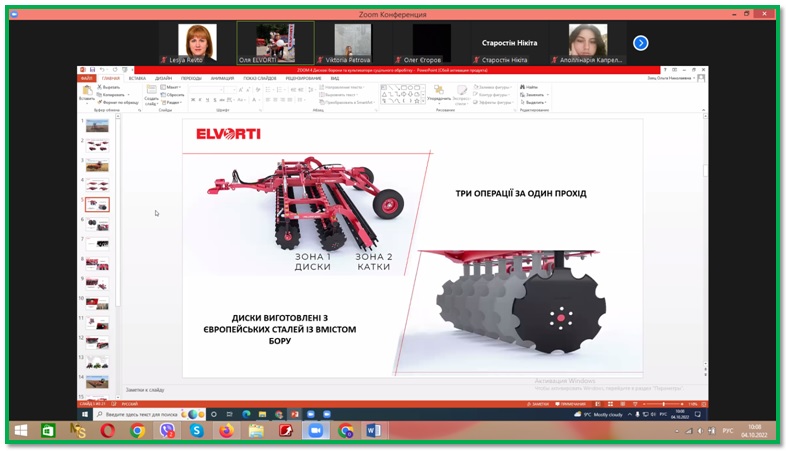Viewport: 786px width, 451px height.
Task: Click Преобразовать в SmartArt command
Action: coord(347,102)
